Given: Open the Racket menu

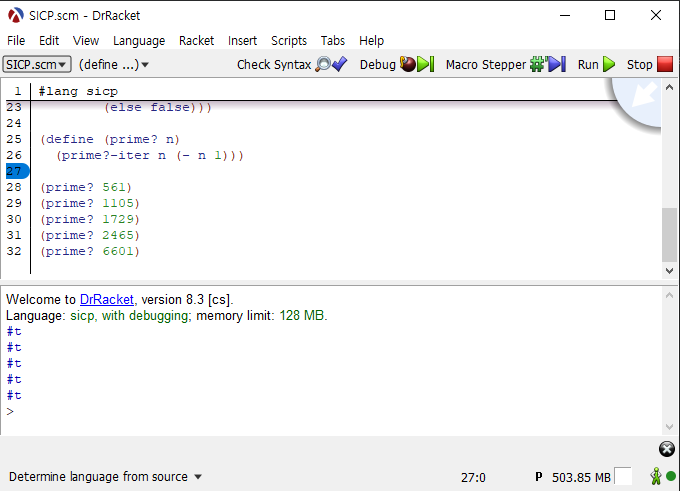Looking at the screenshot, I should [196, 40].
